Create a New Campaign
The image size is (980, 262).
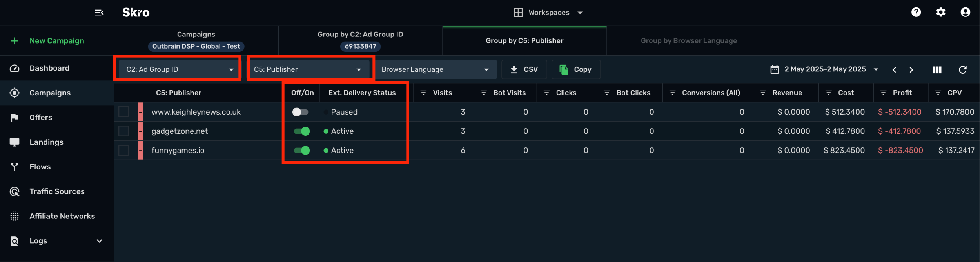point(57,41)
